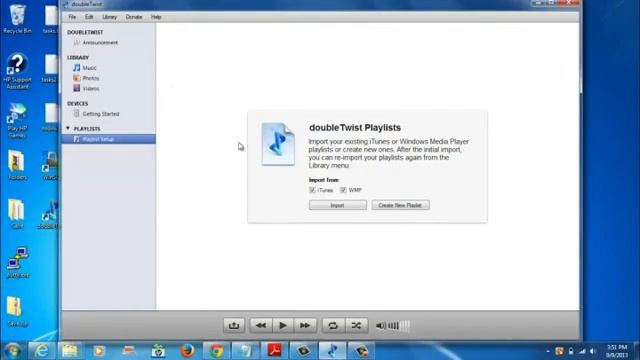Launch Google Chrome from taskbar

click(x=216, y=351)
